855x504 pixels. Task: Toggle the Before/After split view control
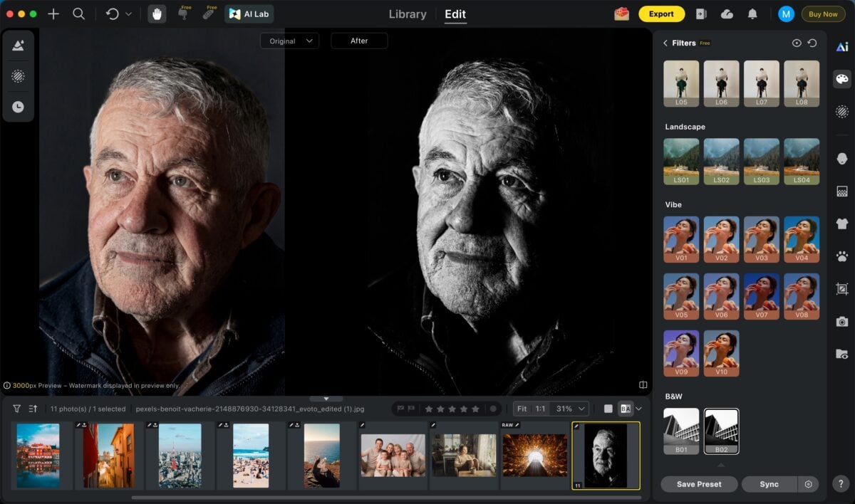[x=643, y=384]
